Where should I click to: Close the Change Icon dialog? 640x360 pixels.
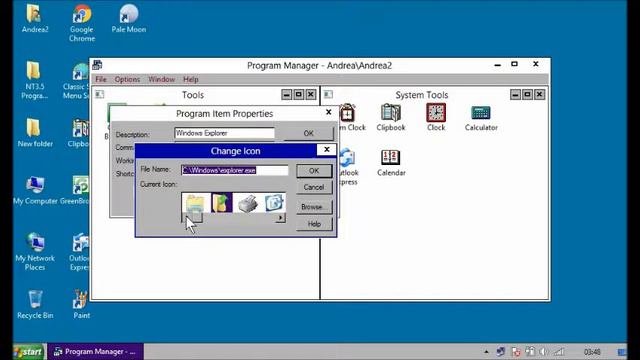[327, 150]
